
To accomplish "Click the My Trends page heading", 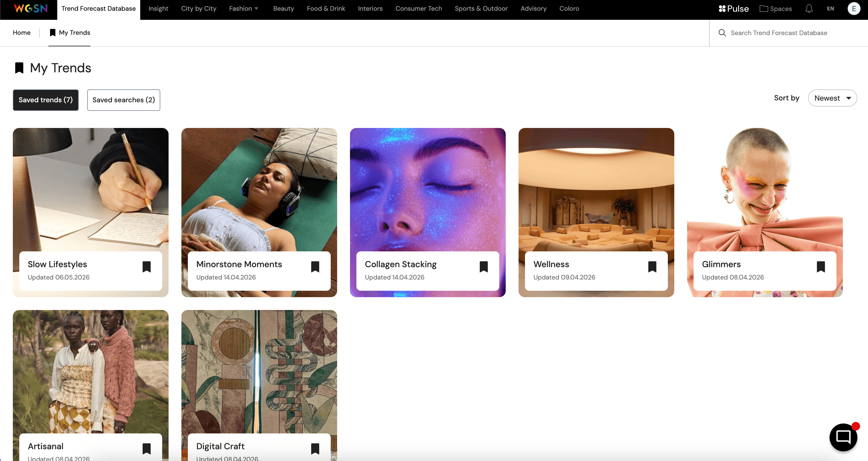I will tap(60, 68).
